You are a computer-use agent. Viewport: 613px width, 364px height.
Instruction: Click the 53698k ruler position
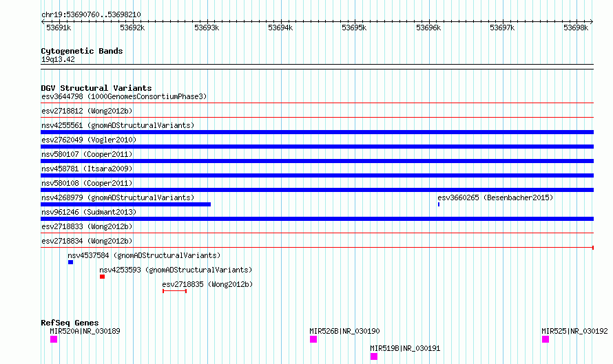pos(576,28)
